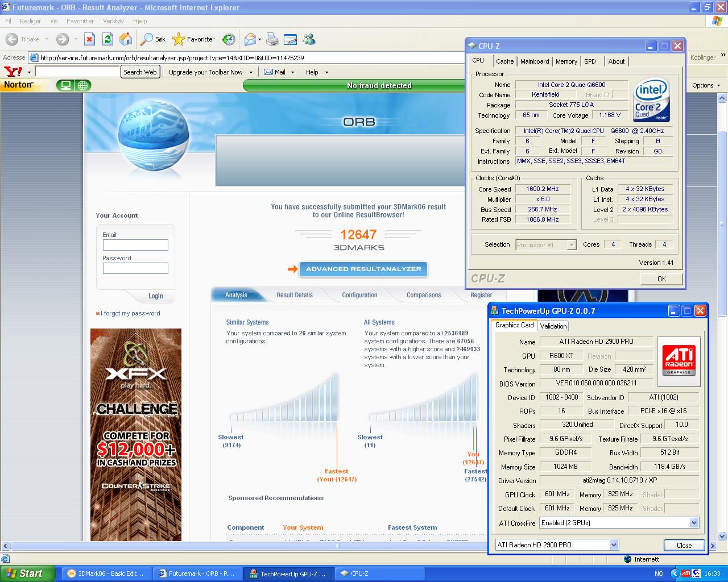Click the Yahoo! Y logo icon
Image resolution: width=728 pixels, height=582 pixels.
click(x=13, y=72)
